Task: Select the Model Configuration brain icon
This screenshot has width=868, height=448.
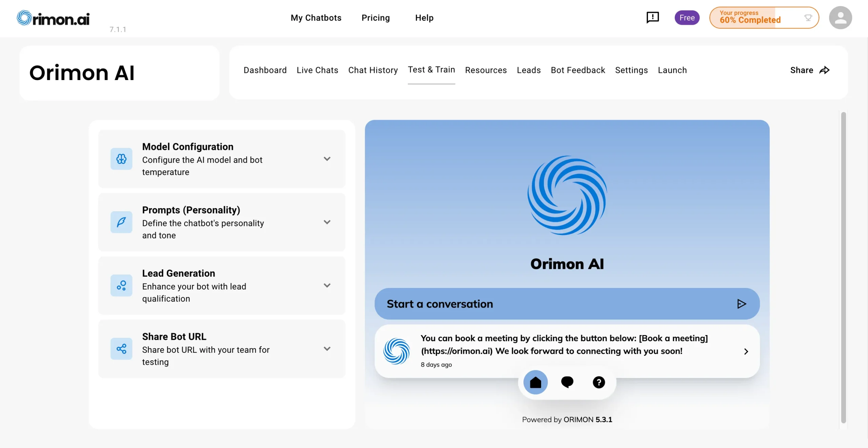Action: [x=121, y=159]
